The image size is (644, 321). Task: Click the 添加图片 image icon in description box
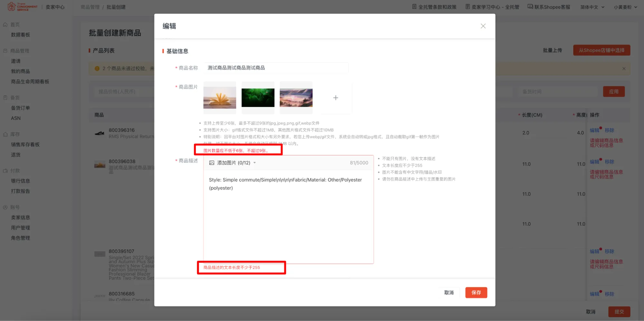[212, 163]
